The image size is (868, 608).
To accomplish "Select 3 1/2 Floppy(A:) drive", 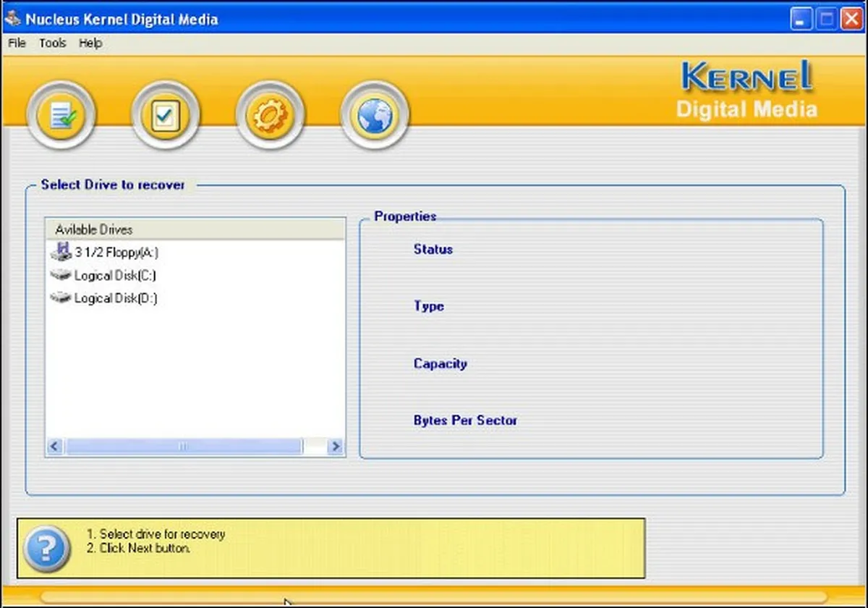I will 116,252.
